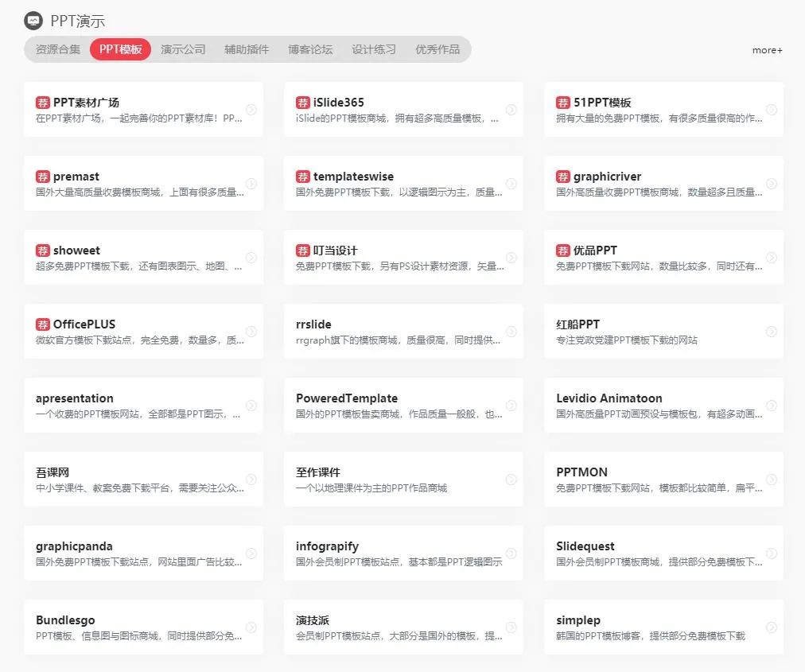This screenshot has height=672, width=805.
Task: Open the PPT素材广场 site title
Action: tap(86, 102)
